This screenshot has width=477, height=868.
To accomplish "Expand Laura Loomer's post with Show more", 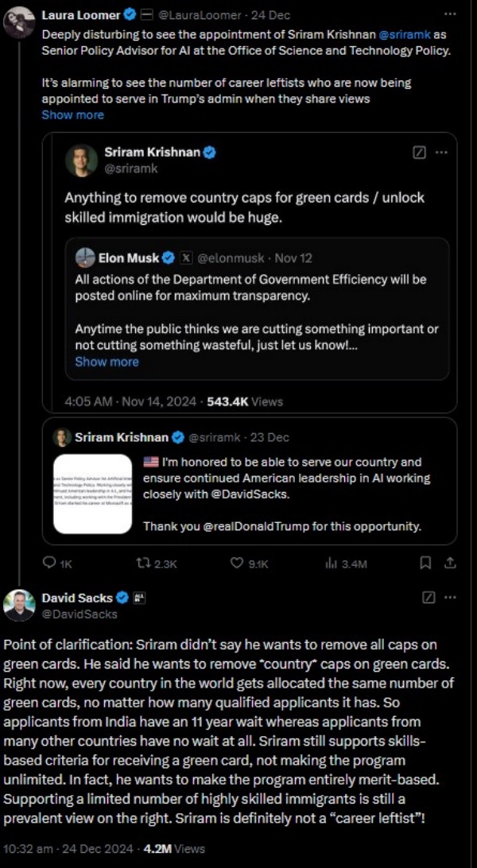I will coord(72,114).
